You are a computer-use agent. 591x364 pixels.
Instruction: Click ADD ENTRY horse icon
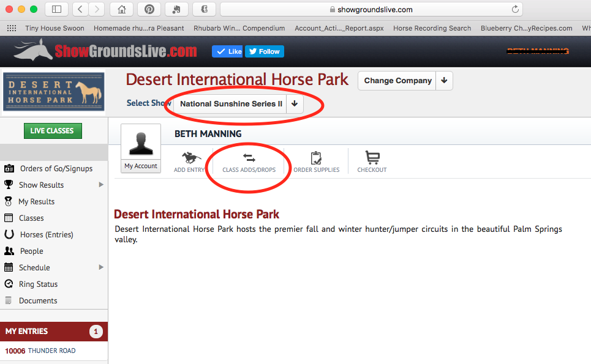click(x=190, y=157)
